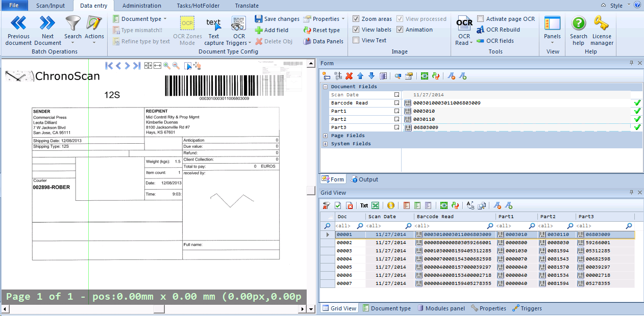Click the Search help question mark icon
Image resolution: width=644 pixels, height=316 pixels.
tap(579, 24)
